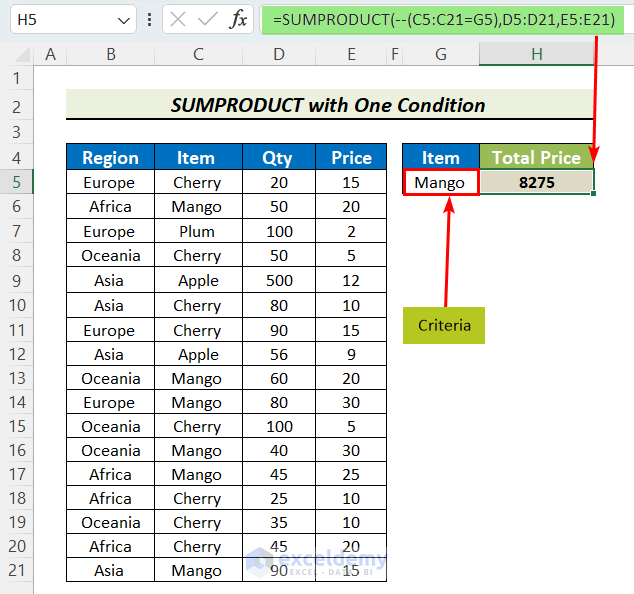The image size is (634, 594).
Task: Click 'Apple' cell in row 9
Action: click(198, 280)
